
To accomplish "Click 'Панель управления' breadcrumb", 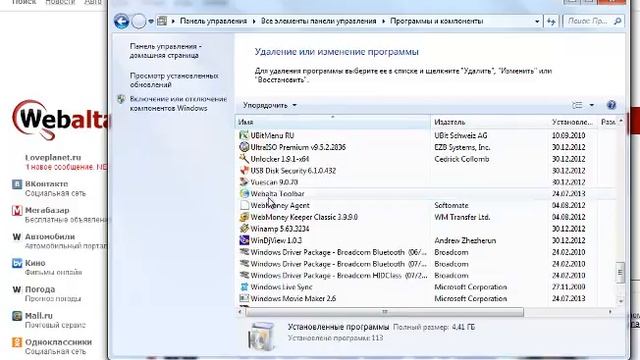I will (213, 21).
